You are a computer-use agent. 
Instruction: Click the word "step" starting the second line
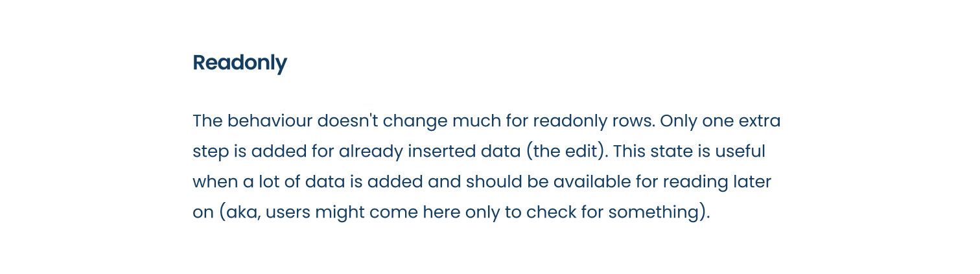point(210,152)
